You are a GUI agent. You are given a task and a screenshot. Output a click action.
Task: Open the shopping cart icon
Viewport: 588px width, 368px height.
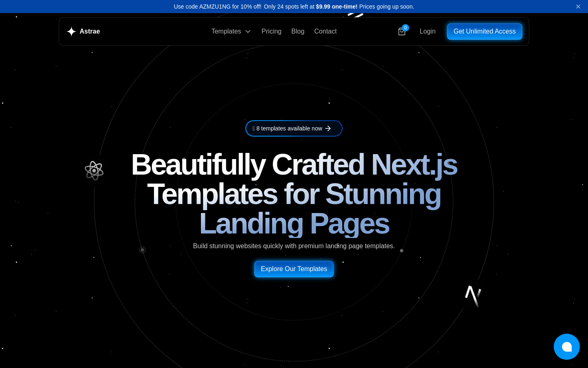click(402, 32)
